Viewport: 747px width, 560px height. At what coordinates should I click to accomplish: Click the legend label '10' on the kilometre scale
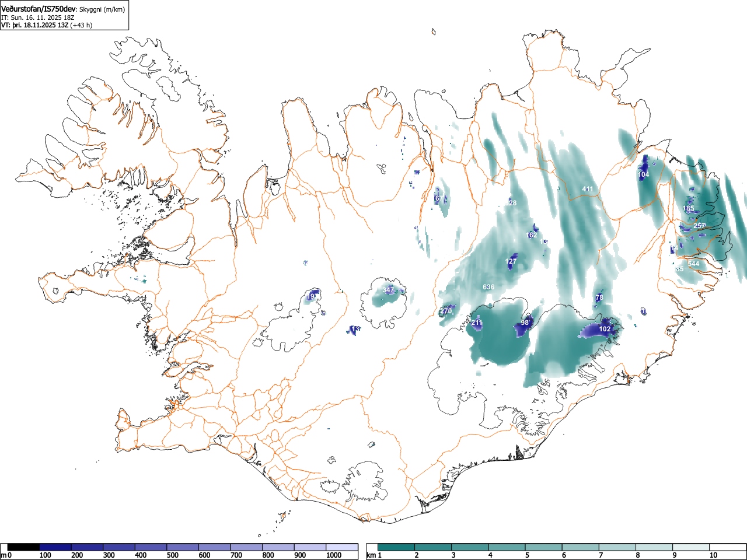713,555
